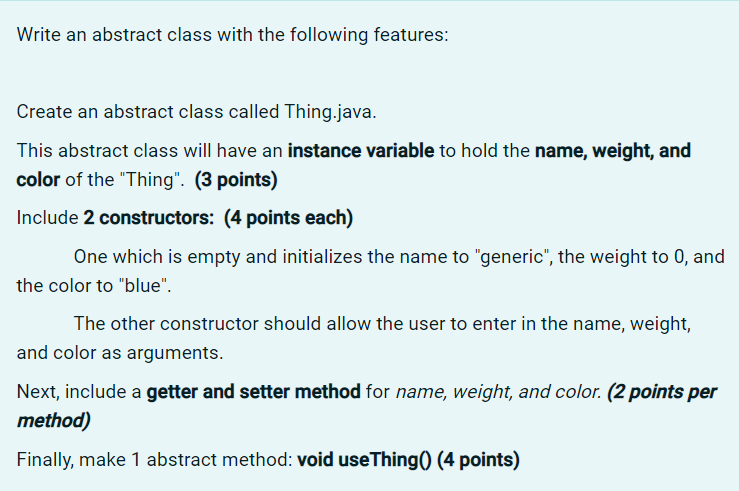Click the bold 'void useThing()' text
739x491 pixels.
click(364, 460)
